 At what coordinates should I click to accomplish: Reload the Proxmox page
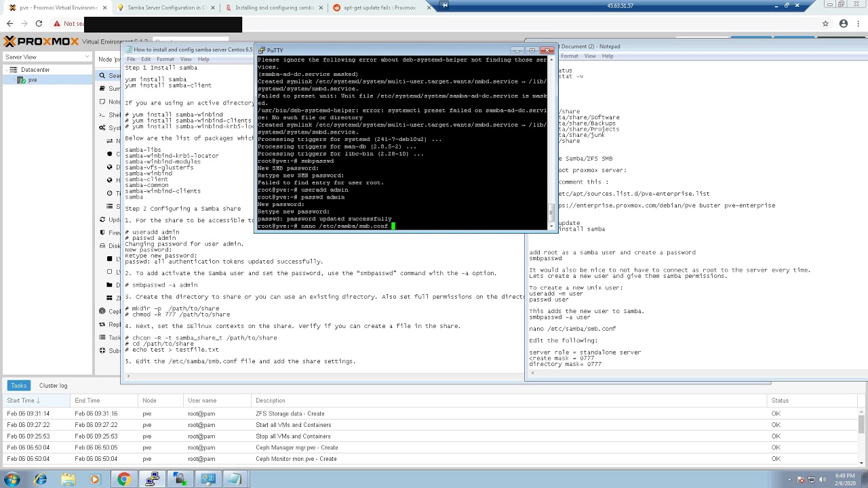(x=39, y=24)
